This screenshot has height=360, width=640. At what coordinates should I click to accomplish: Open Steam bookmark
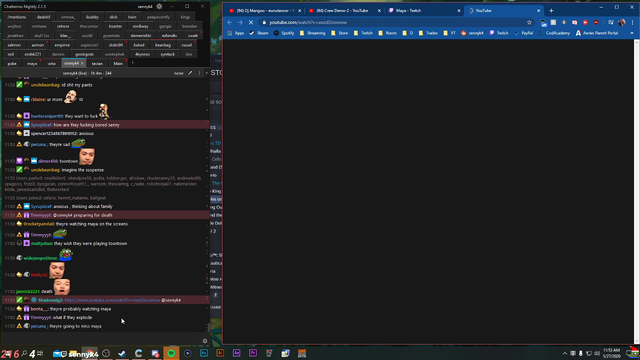(259, 33)
